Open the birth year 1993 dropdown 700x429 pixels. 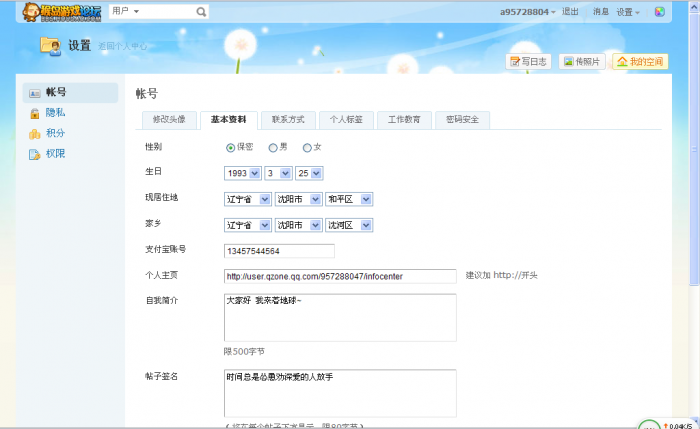point(242,173)
